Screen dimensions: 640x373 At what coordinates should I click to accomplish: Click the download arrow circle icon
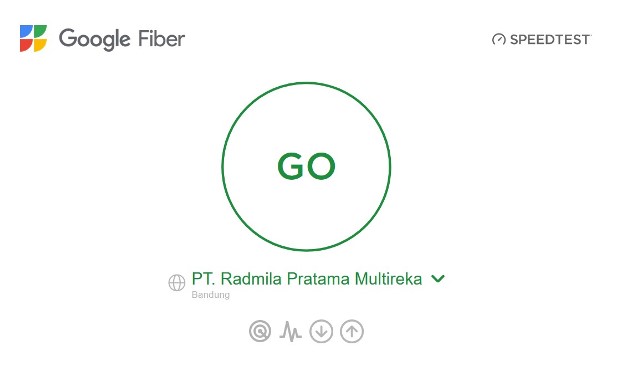(x=321, y=331)
